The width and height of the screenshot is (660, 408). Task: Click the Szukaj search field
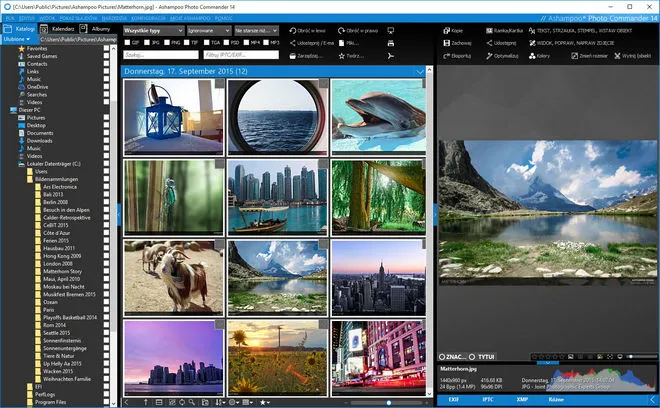(158, 56)
